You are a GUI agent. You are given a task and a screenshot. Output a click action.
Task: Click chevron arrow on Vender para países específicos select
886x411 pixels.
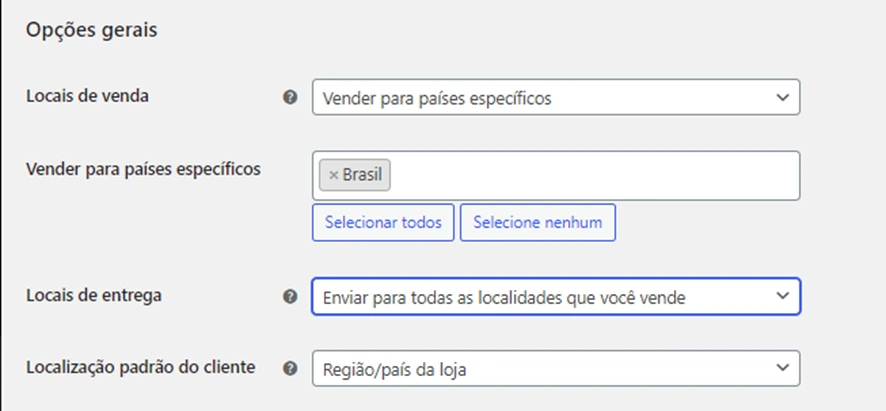781,98
